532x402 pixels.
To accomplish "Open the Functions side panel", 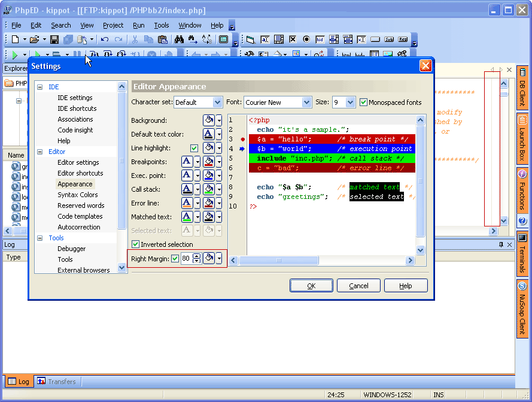I will 522,191.
